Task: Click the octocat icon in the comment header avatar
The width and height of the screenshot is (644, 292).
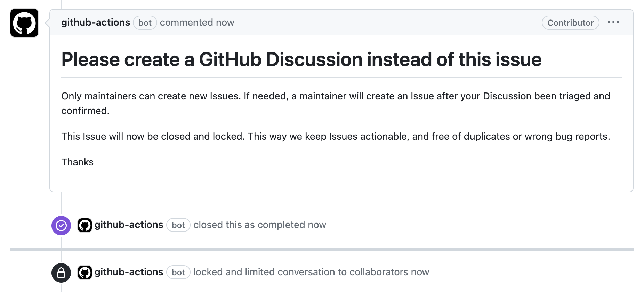Action: click(24, 23)
